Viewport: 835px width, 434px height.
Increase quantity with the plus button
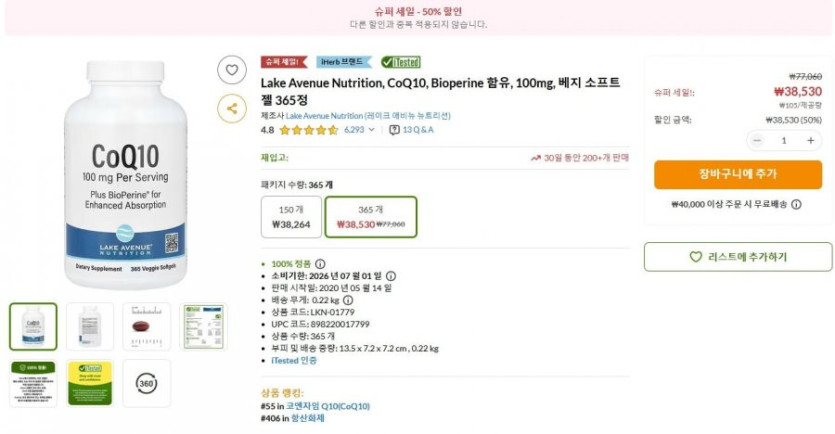point(810,141)
